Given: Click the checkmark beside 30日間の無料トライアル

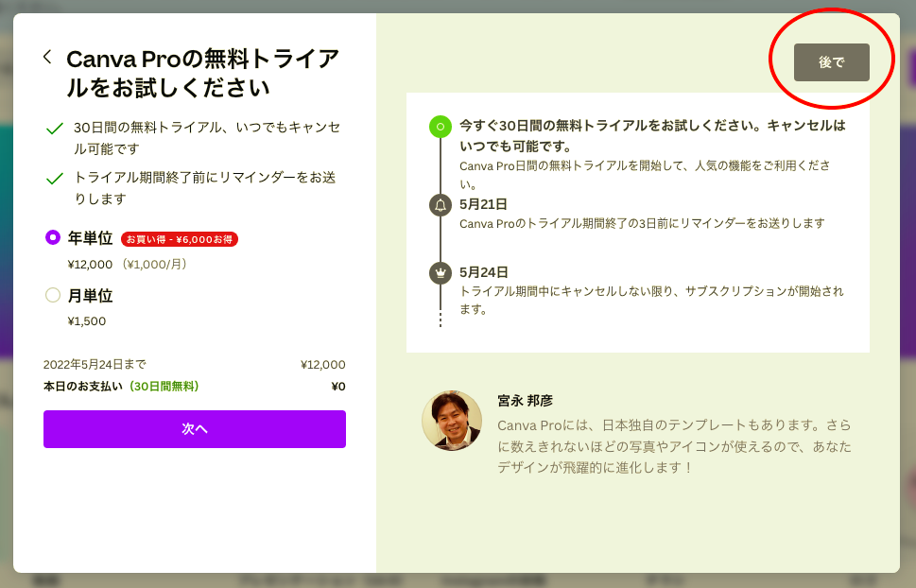Looking at the screenshot, I should click(x=55, y=128).
